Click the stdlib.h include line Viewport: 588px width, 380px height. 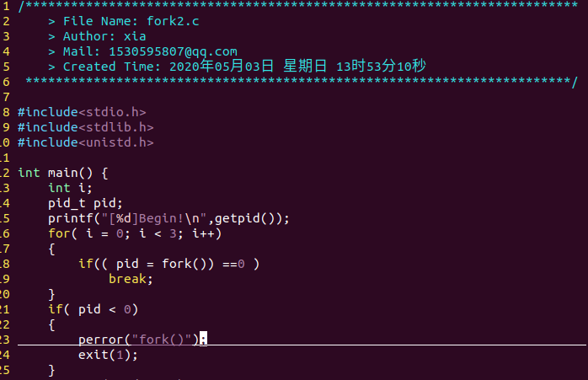point(85,127)
